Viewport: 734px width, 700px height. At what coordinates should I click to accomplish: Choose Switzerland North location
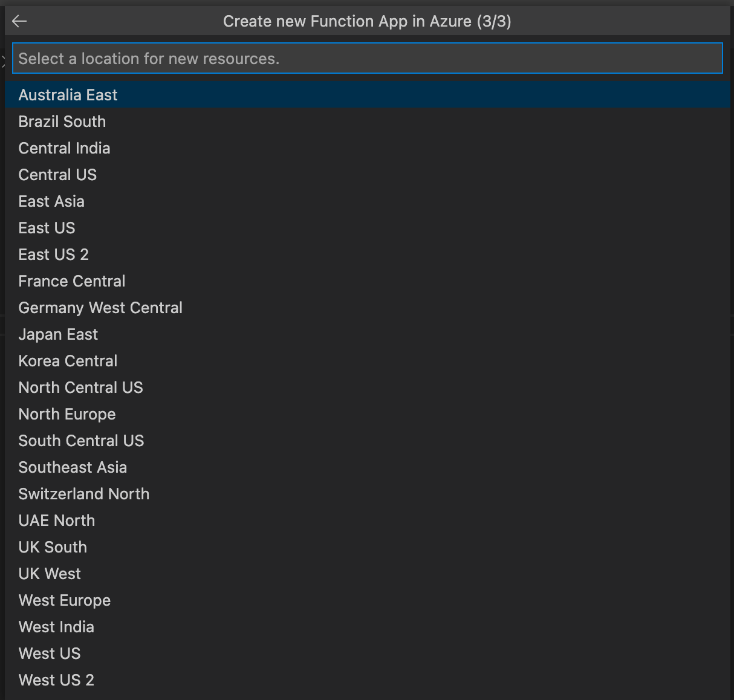[x=84, y=494]
